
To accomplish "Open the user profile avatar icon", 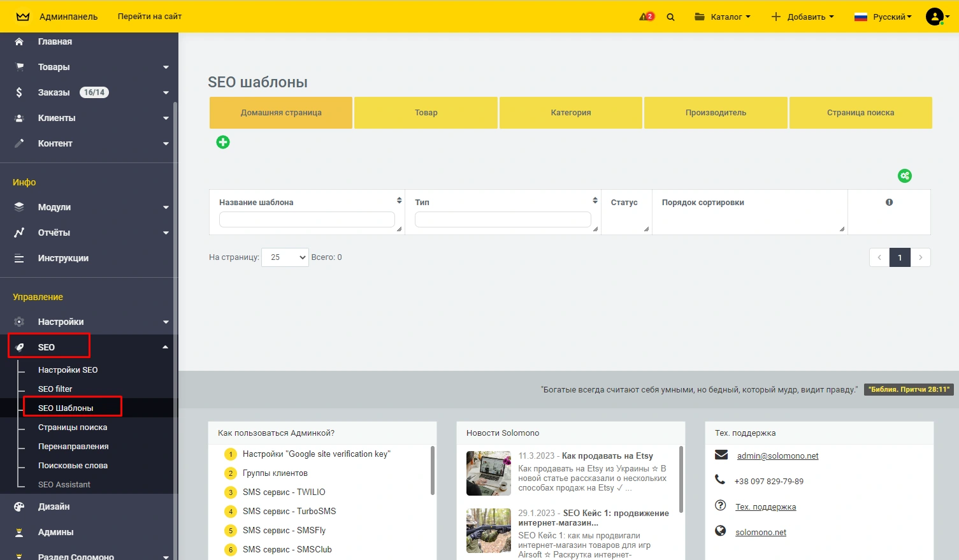I will pos(934,17).
